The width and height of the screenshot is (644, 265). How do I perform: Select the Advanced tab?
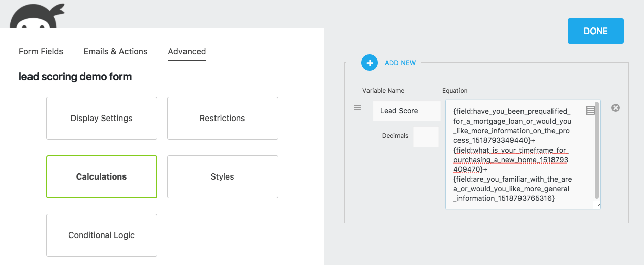[187, 51]
